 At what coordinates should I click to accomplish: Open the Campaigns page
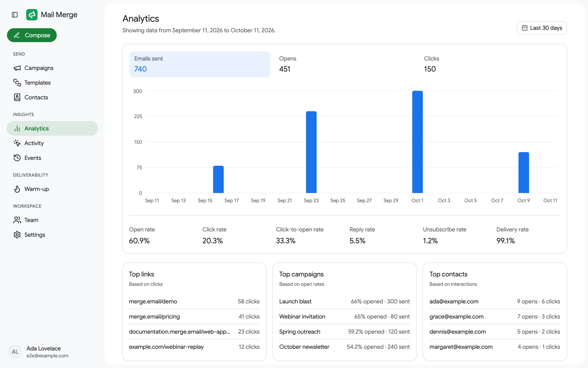point(52,68)
